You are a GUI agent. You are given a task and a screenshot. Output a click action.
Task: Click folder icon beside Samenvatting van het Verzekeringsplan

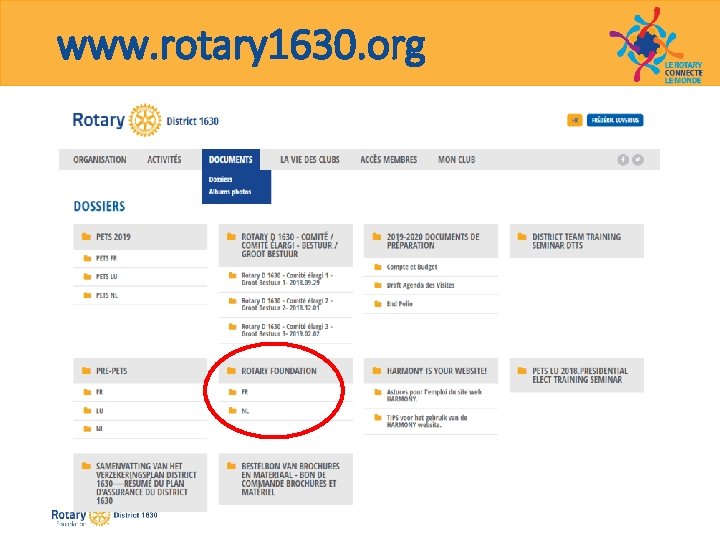click(86, 466)
